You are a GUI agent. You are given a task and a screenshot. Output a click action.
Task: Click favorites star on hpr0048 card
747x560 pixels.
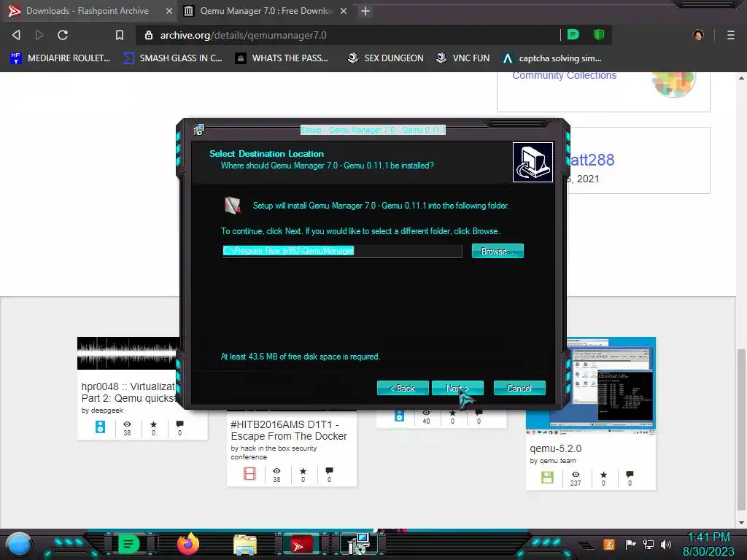click(153, 424)
